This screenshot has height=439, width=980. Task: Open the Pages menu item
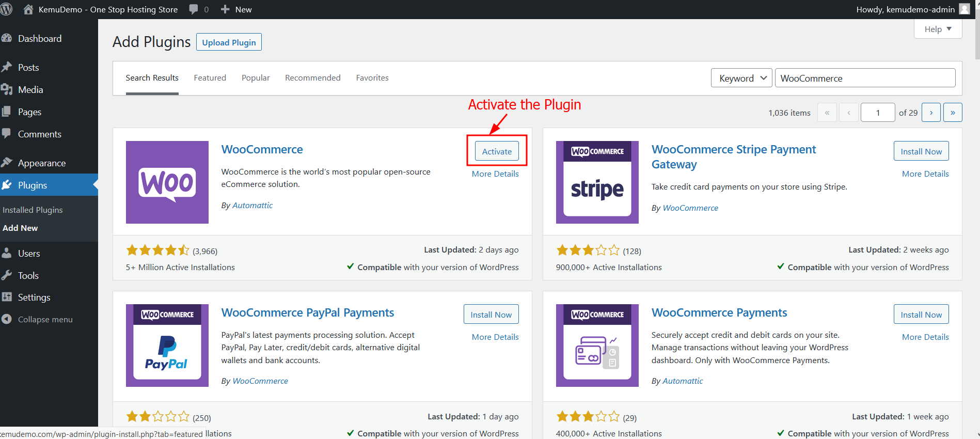click(29, 112)
